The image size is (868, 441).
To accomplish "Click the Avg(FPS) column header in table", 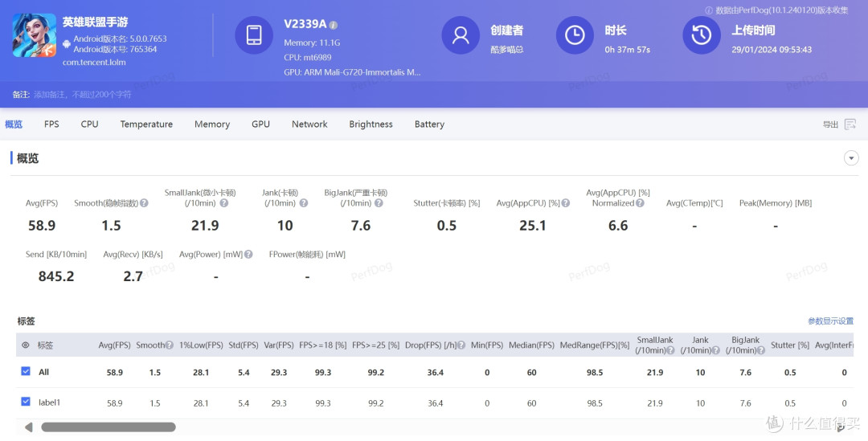I will 115,345.
